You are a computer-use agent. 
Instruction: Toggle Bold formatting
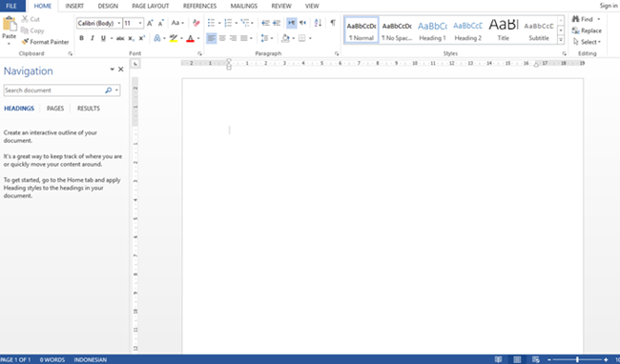tap(81, 38)
